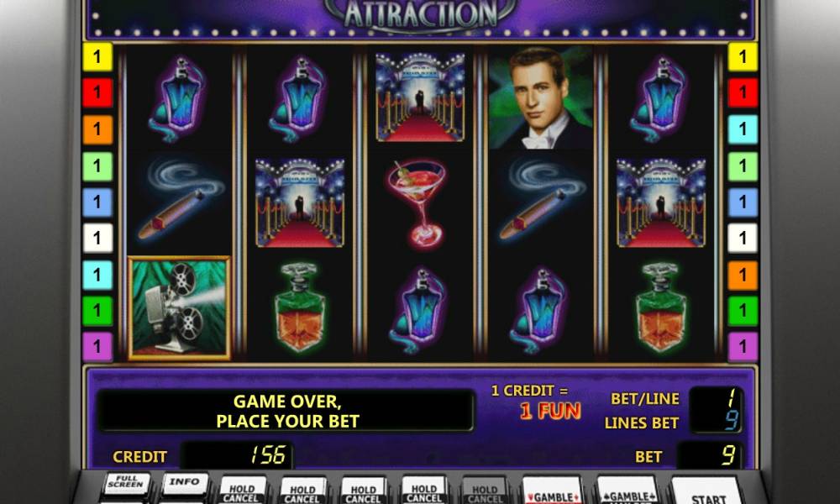Image resolution: width=840 pixels, height=504 pixels.
Task: Select the yellow line 1 marker on left
Action: pos(97,57)
